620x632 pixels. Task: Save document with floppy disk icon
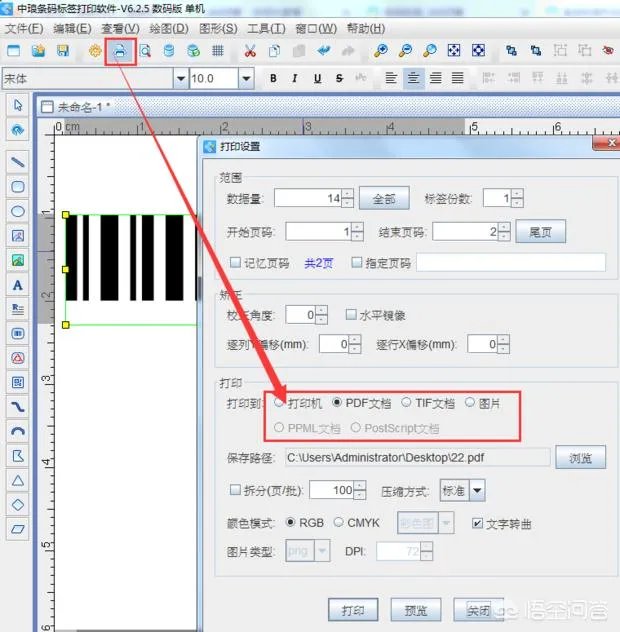point(63,51)
